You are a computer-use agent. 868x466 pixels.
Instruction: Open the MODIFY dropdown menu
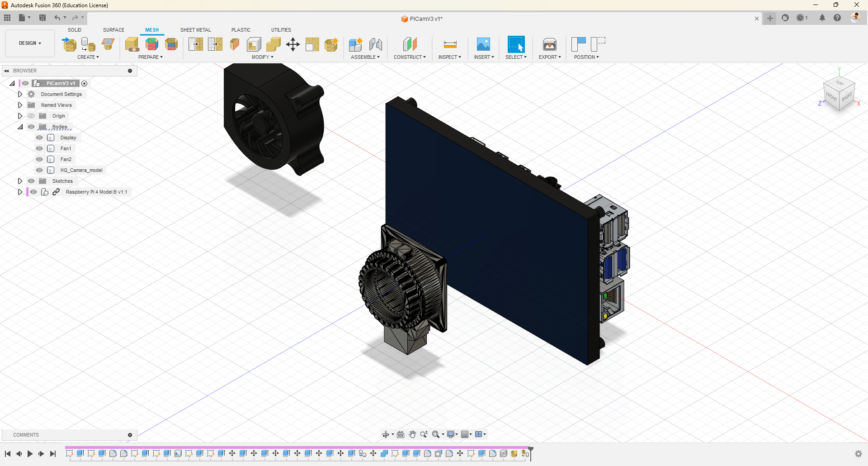[x=263, y=57]
